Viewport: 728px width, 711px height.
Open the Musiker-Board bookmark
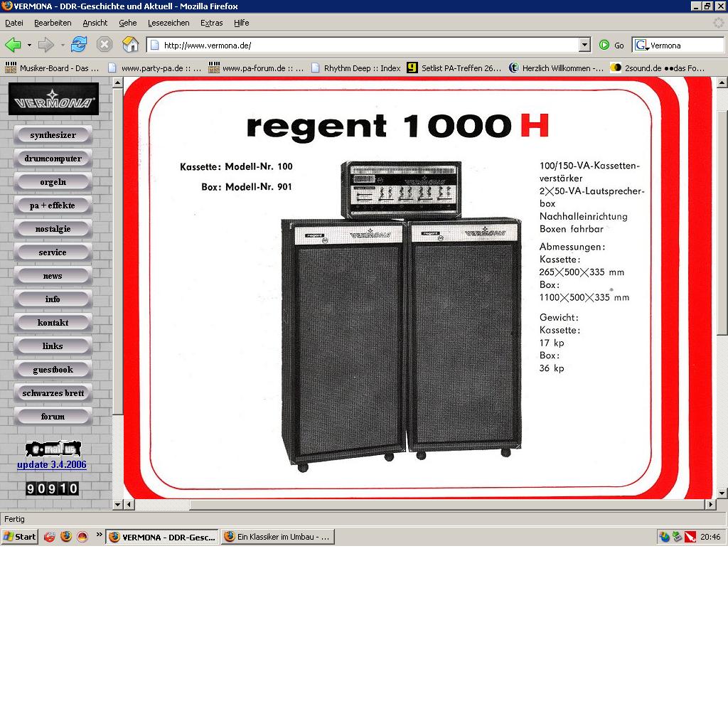52,68
